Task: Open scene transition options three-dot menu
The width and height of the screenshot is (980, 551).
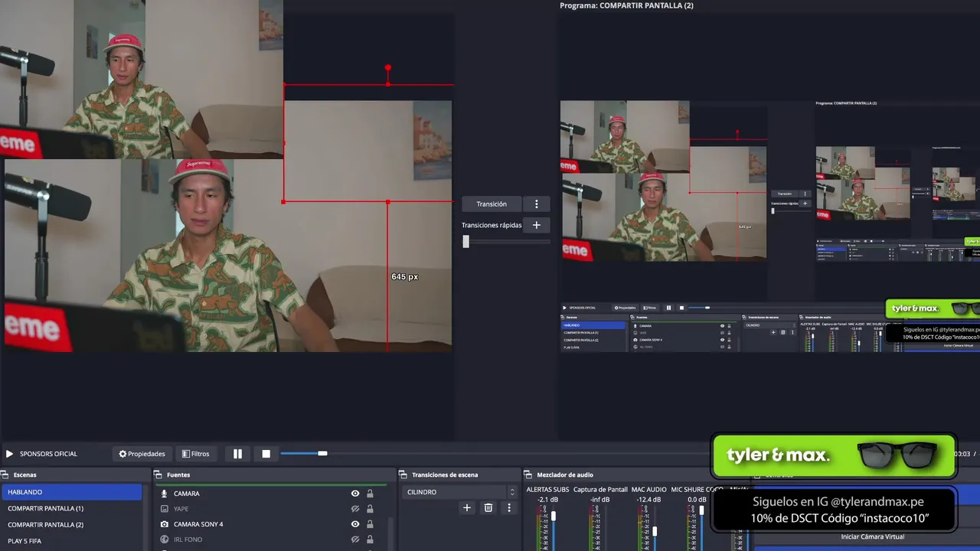Action: pos(509,507)
